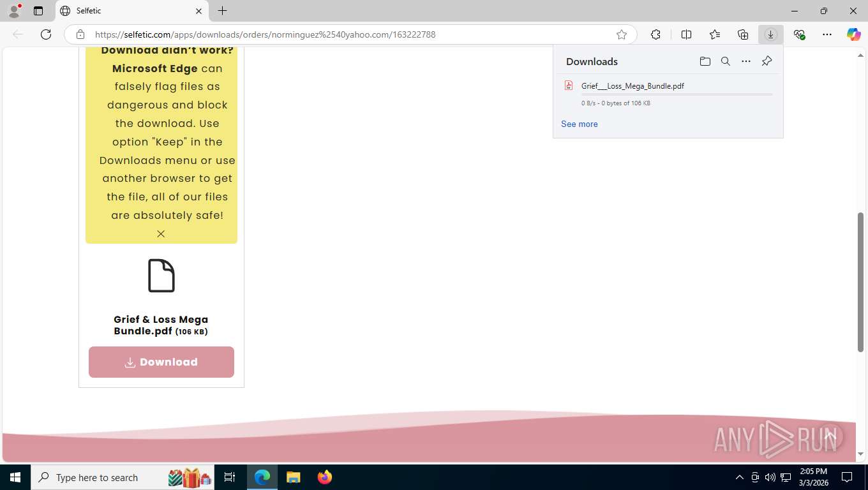Open the Edge profile icon
Viewport: 868px width, 490px height.
[13, 10]
